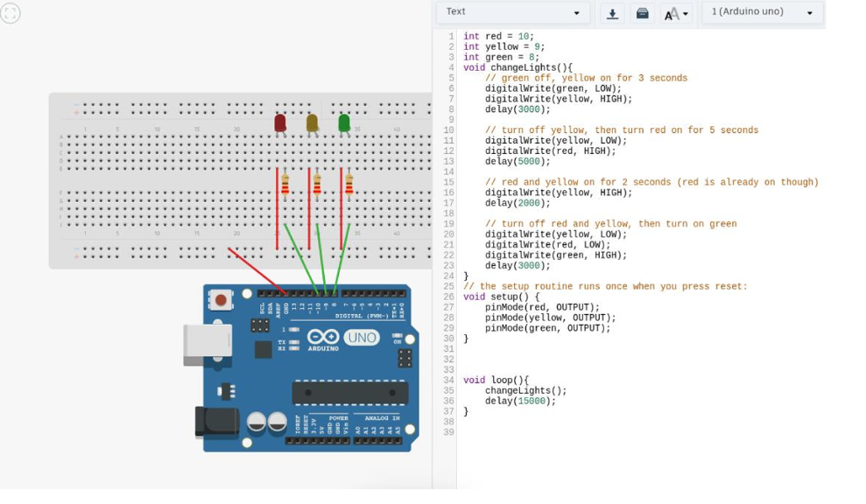Viewport: 866px width, 504px height.
Task: Click the 'digitalWrite(red, HIGH);' line
Action: coord(550,151)
